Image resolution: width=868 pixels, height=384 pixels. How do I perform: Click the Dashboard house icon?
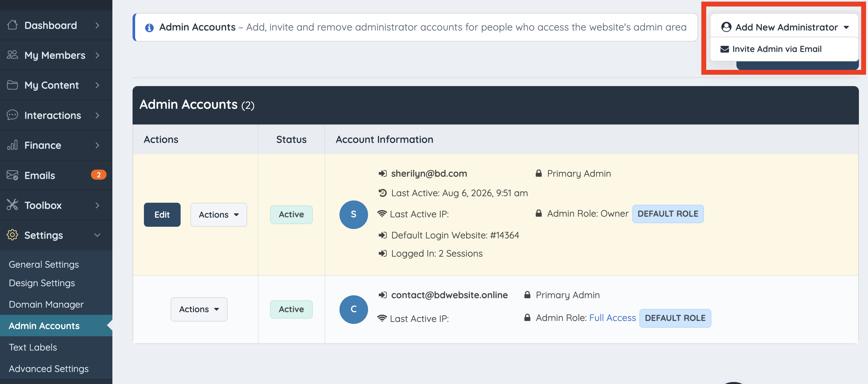pyautogui.click(x=12, y=25)
